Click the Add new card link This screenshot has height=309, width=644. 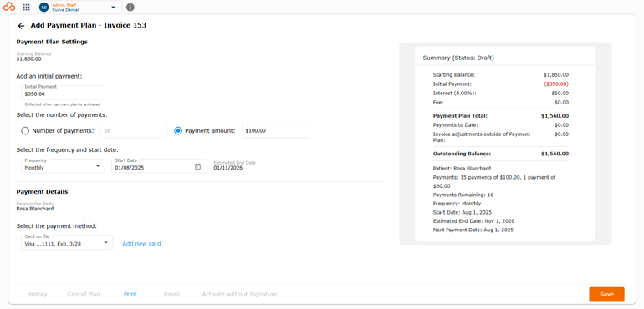141,243
